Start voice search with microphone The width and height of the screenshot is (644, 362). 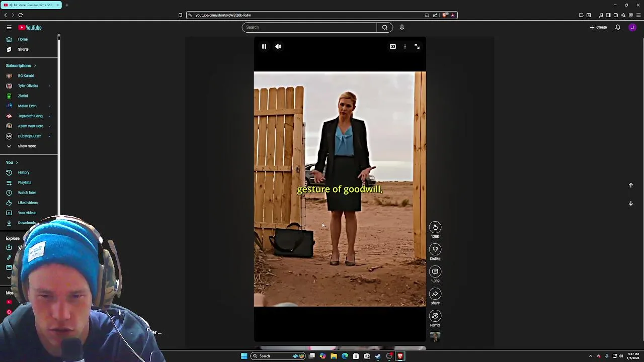point(402,27)
